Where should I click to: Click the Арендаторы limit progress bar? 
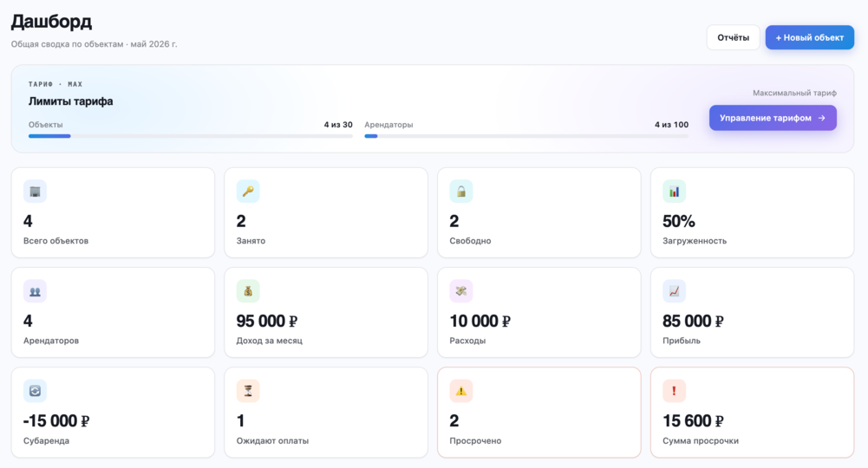click(x=526, y=136)
